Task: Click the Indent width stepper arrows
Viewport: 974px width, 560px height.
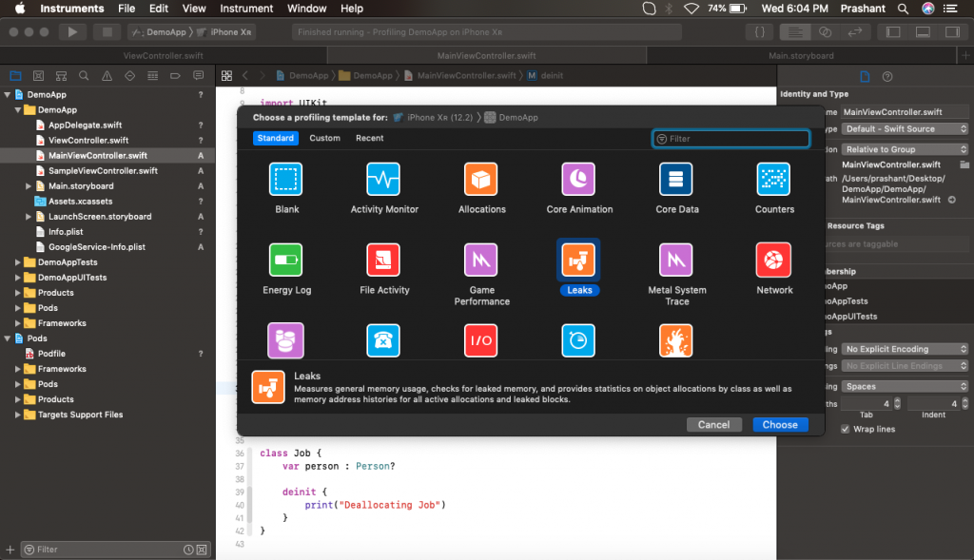Action: [964, 403]
